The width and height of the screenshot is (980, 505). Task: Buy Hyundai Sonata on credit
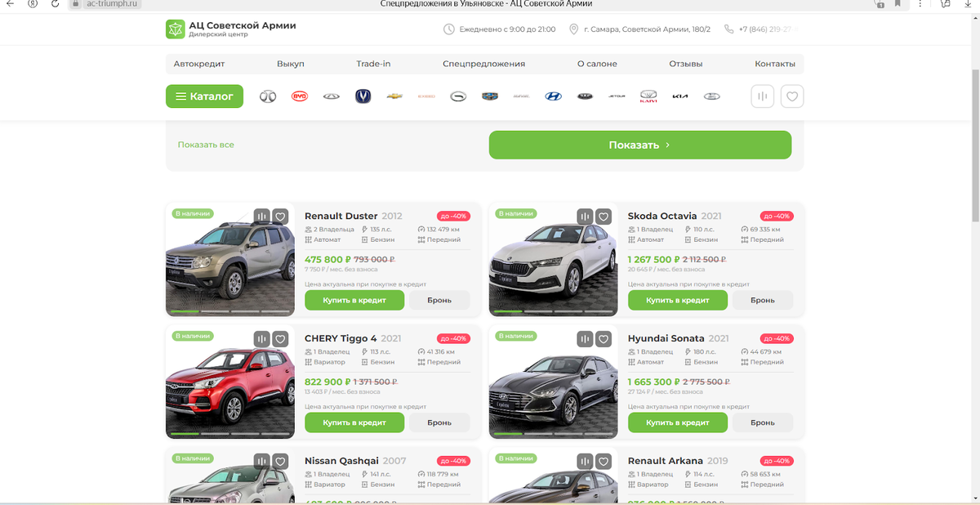(678, 422)
